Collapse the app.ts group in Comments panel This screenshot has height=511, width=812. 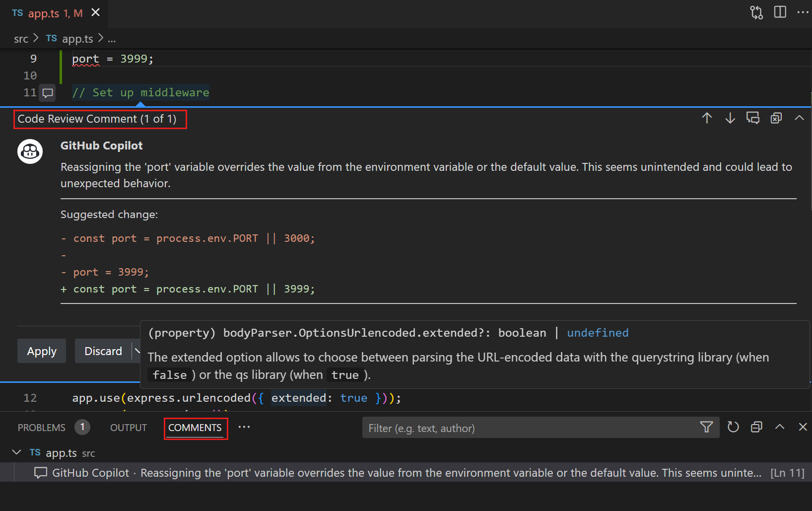click(x=16, y=452)
